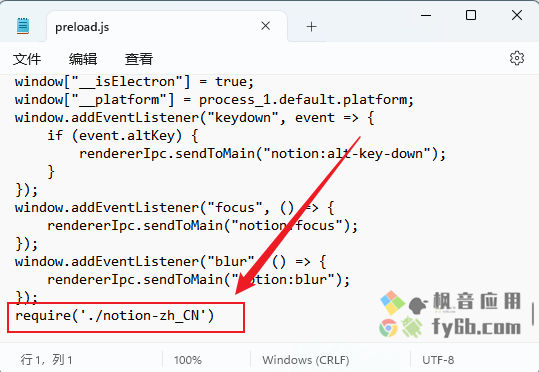Screen dimensions: 539x372
Task: Close the Notepad window
Action: coord(517,15)
